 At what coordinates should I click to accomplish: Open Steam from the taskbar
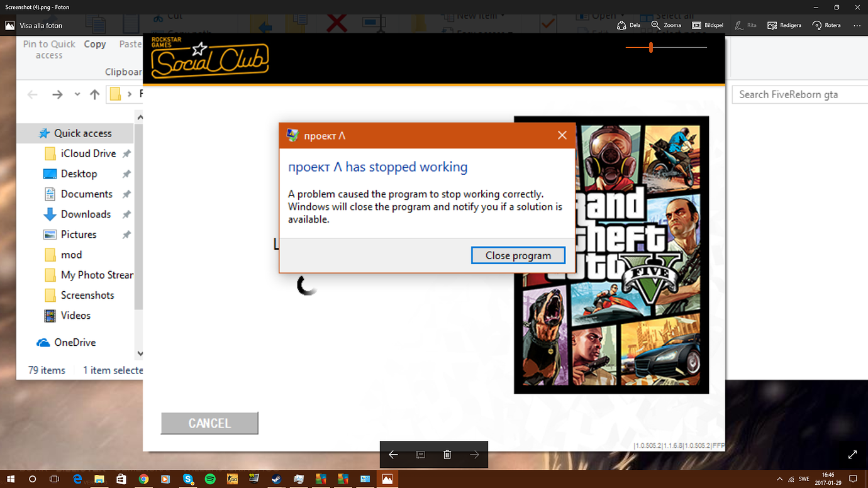pos(276,479)
